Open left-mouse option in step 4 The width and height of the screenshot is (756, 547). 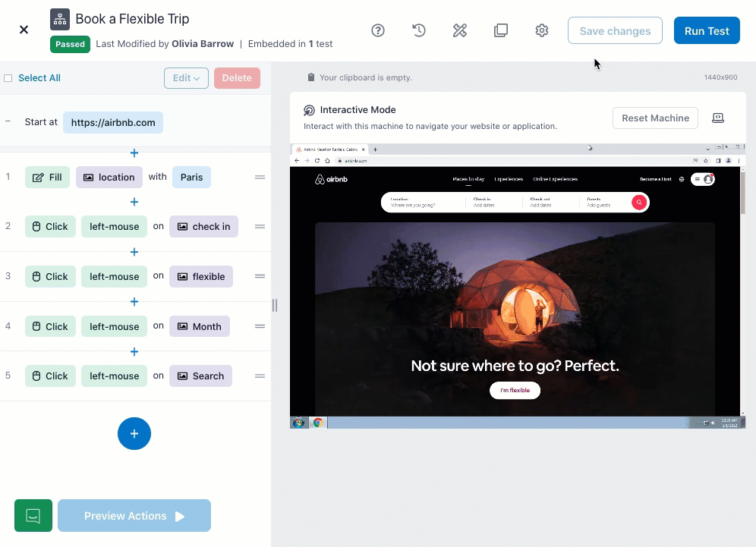pyautogui.click(x=115, y=326)
